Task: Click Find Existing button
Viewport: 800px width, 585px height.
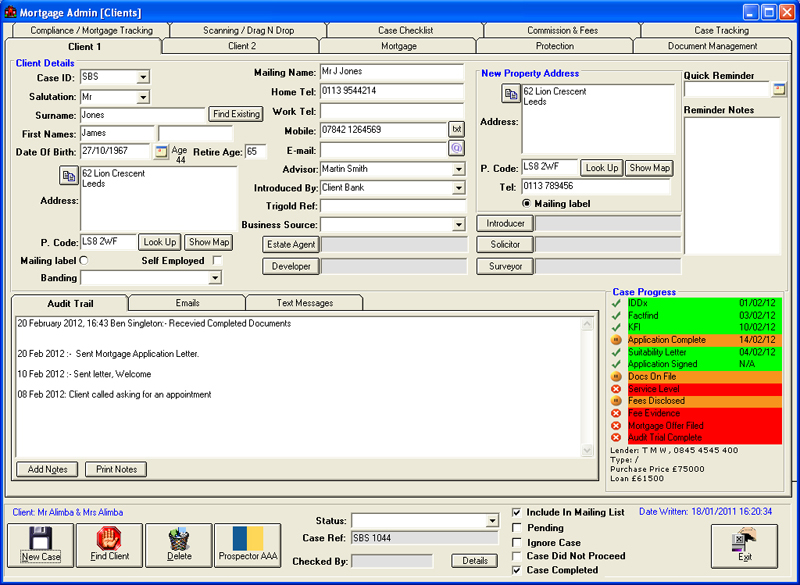Action: tap(236, 114)
